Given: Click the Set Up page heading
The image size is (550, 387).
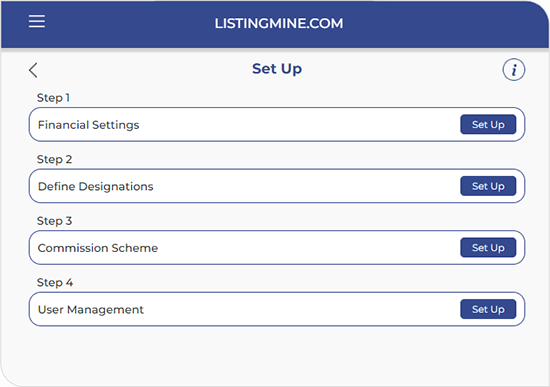Looking at the screenshot, I should pyautogui.click(x=277, y=69).
